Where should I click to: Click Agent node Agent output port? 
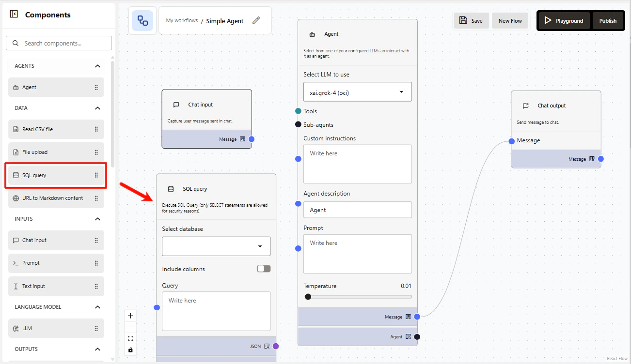(417, 337)
